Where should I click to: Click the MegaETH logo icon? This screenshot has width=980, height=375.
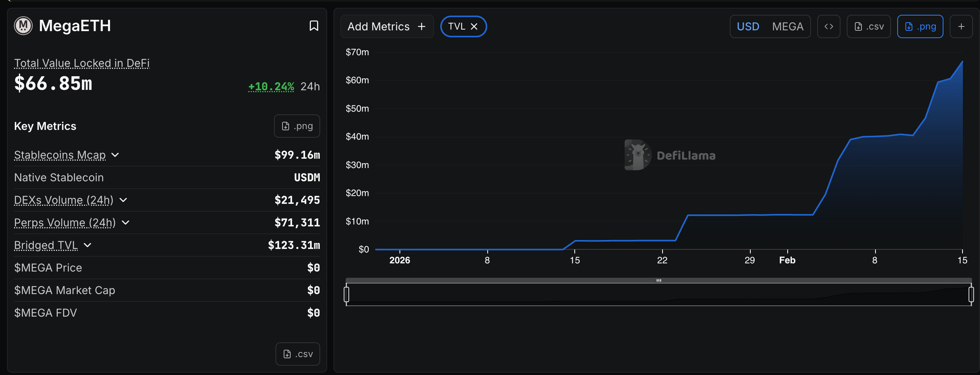coord(23,26)
